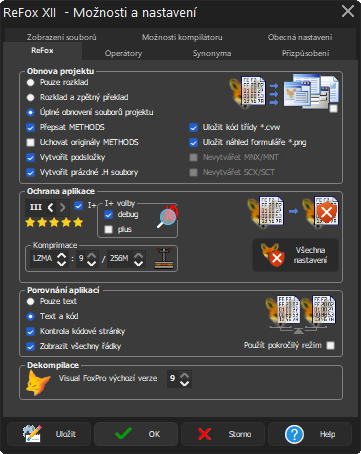Switch to the Operátory tab
The image size is (361, 454).
point(123,53)
